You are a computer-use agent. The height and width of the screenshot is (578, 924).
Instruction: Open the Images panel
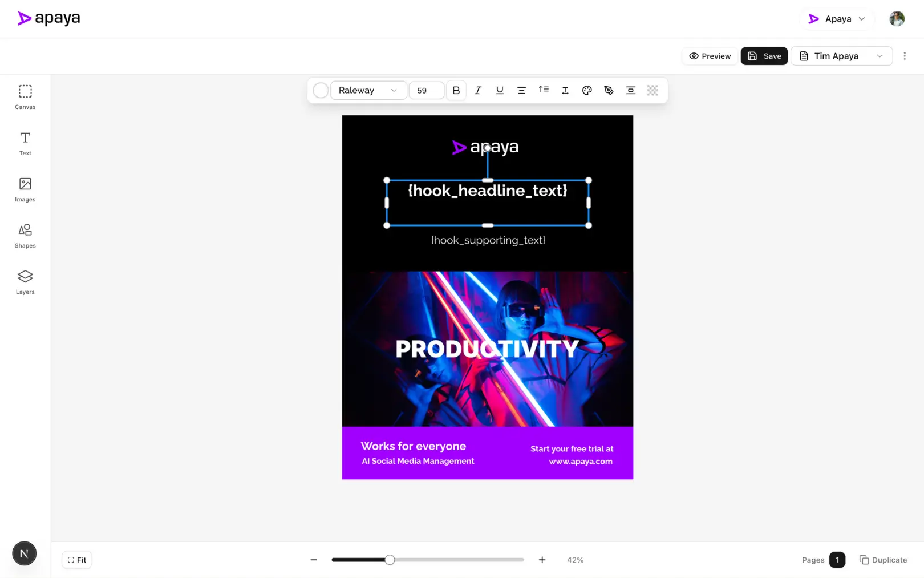click(x=25, y=189)
